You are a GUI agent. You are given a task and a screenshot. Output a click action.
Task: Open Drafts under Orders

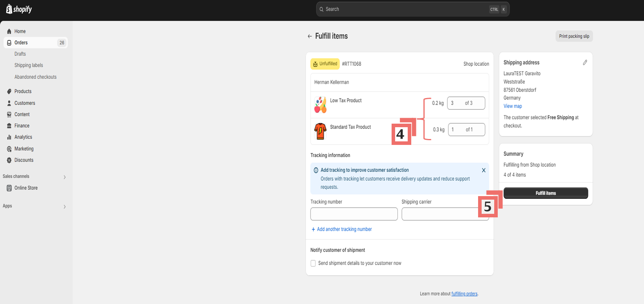tap(20, 54)
